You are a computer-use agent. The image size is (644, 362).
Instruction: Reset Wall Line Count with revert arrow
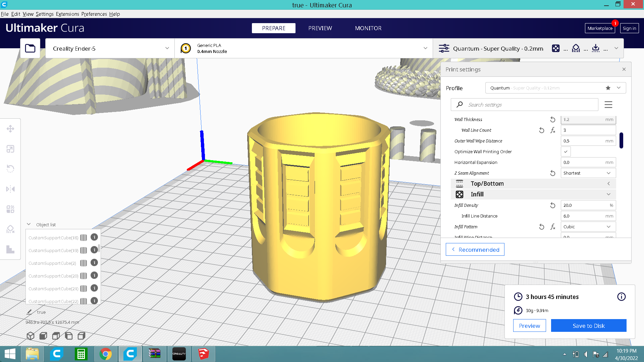coord(542,130)
